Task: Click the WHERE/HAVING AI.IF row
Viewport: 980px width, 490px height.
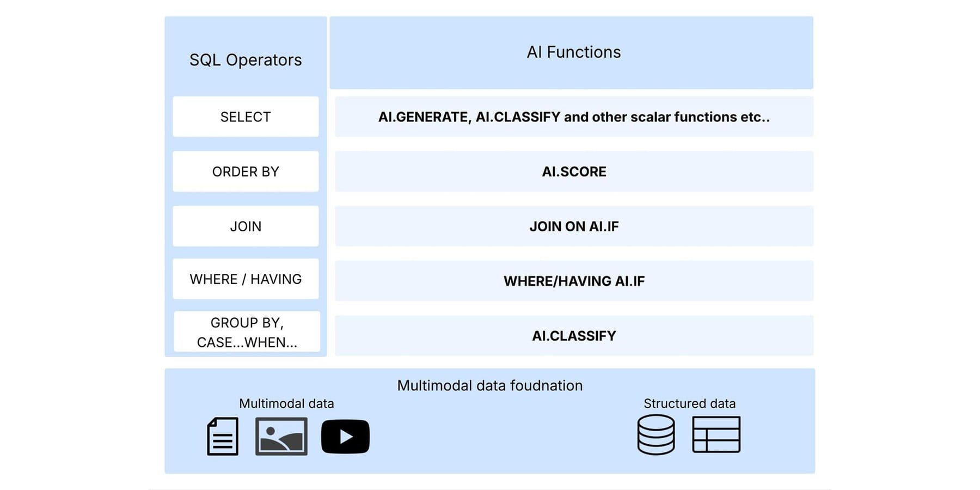Action: click(x=574, y=281)
